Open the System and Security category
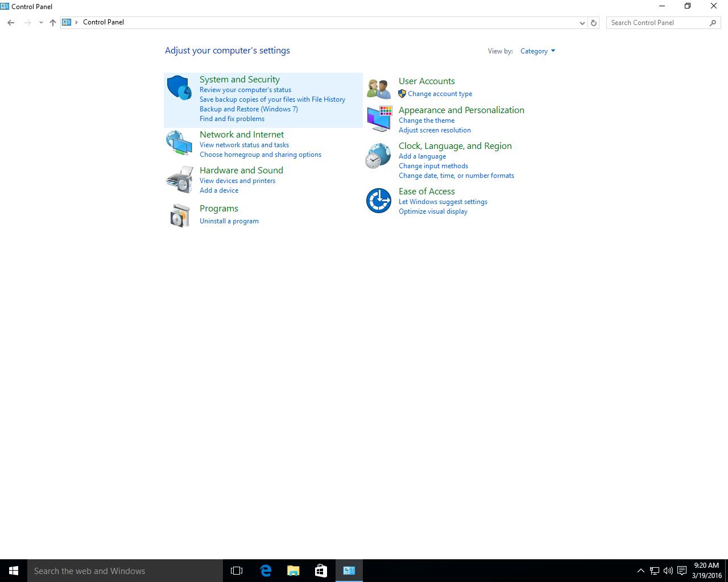Viewport: 728px width, 582px height. [x=239, y=80]
